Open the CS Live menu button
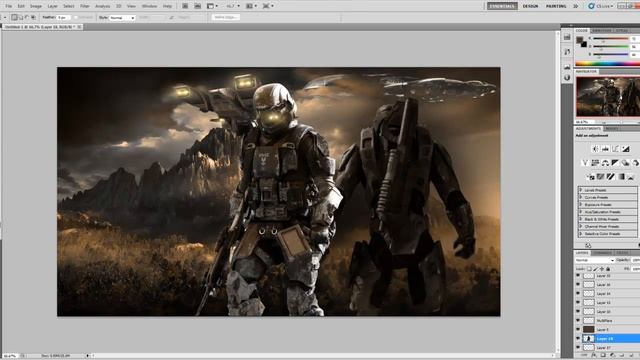Viewport: 640px width, 360px height. click(601, 6)
